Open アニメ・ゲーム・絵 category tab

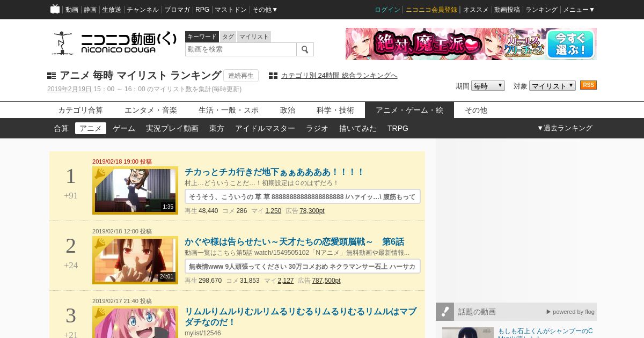click(x=409, y=110)
